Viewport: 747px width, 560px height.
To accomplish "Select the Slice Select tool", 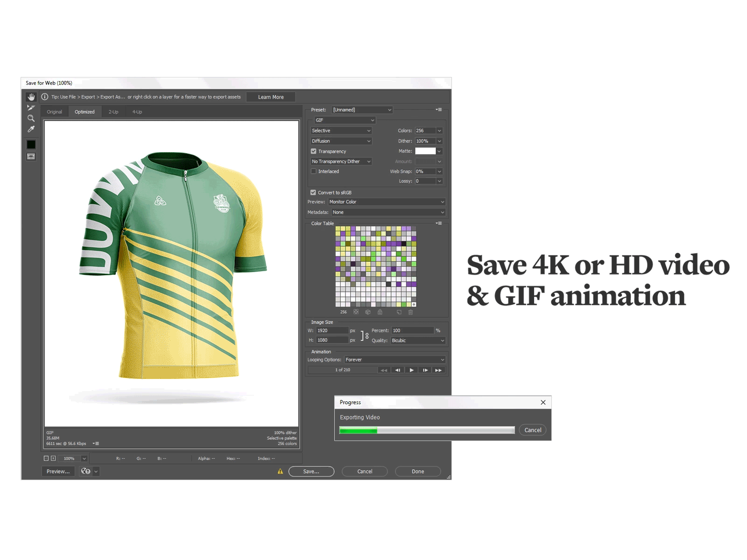I will 31,107.
